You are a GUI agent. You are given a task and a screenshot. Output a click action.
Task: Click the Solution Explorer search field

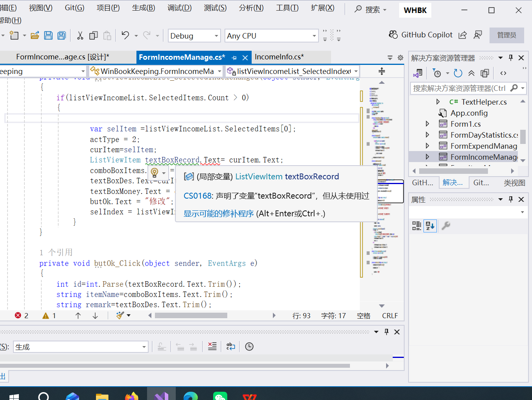click(x=459, y=88)
